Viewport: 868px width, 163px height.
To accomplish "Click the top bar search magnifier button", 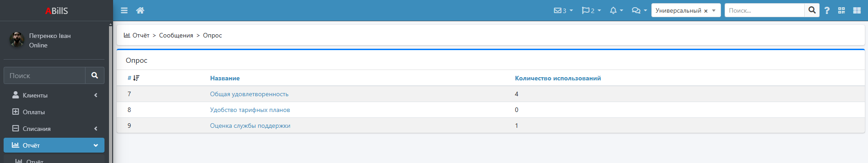I will pyautogui.click(x=812, y=10).
